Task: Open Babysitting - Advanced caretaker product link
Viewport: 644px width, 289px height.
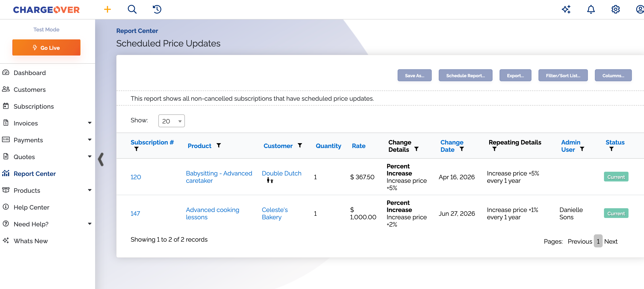Action: point(219,177)
